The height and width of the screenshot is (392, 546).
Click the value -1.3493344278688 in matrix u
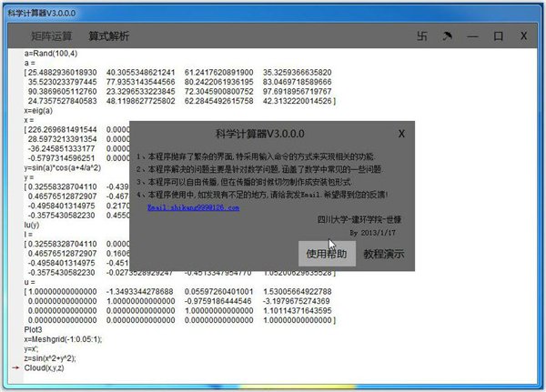139,291
